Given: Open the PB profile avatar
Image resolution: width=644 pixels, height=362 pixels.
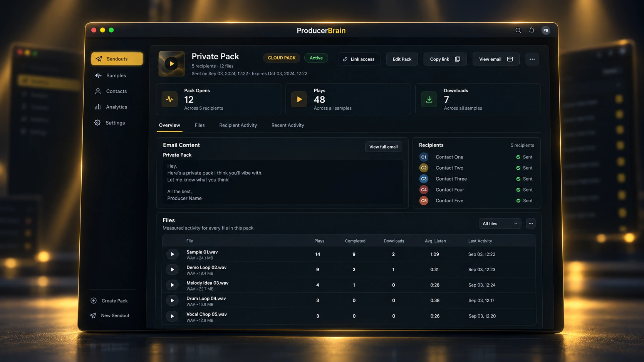Looking at the screenshot, I should [x=546, y=30].
